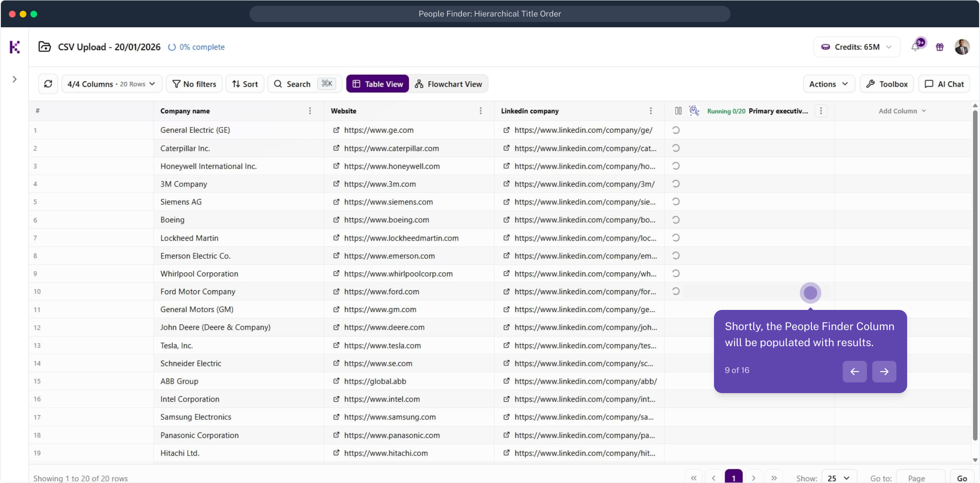Click the People Finder column type icon
Image resolution: width=980 pixels, height=483 pixels.
tap(694, 111)
